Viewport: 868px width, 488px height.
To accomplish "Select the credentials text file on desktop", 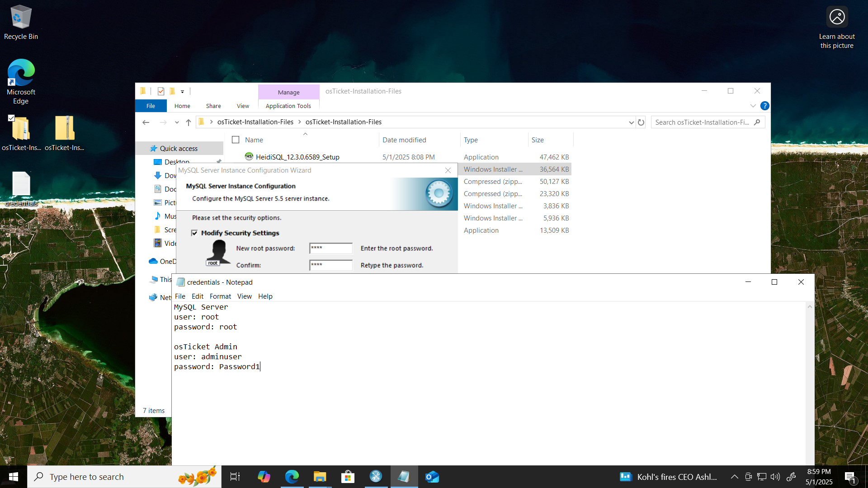I will coord(21,189).
